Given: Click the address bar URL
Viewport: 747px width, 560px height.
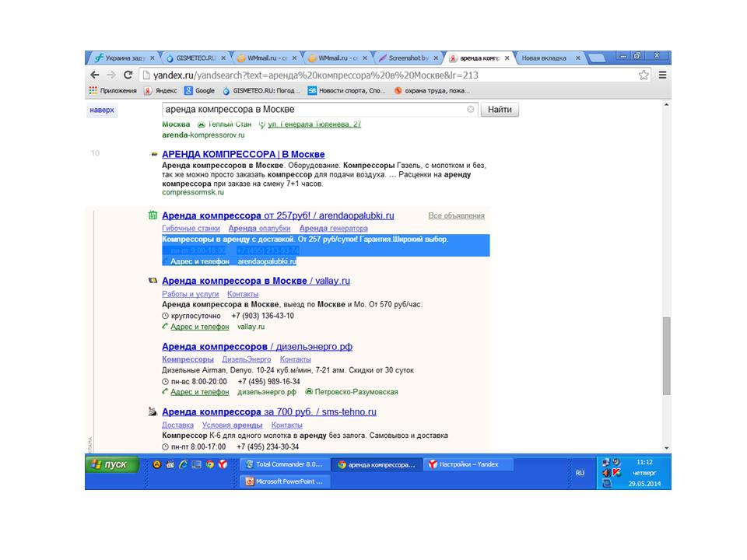Looking at the screenshot, I should (315, 75).
